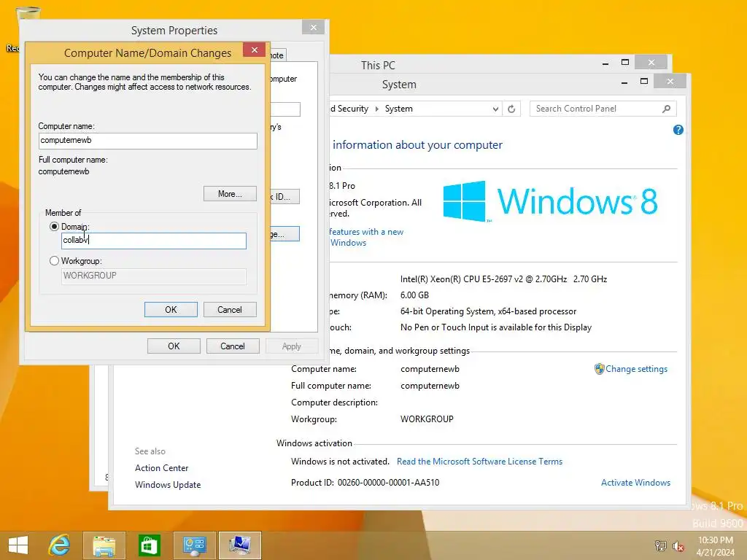This screenshot has width=747, height=560.
Task: Click OK in System Properties window
Action: 174,346
